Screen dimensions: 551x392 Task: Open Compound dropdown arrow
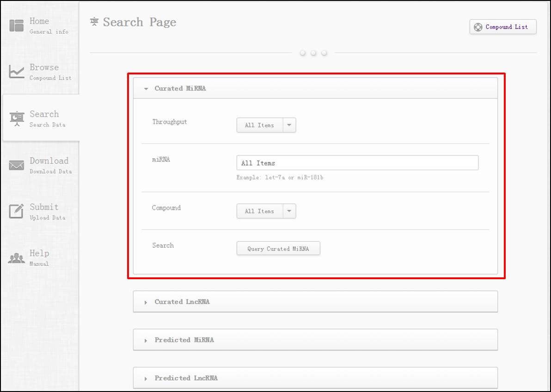289,211
